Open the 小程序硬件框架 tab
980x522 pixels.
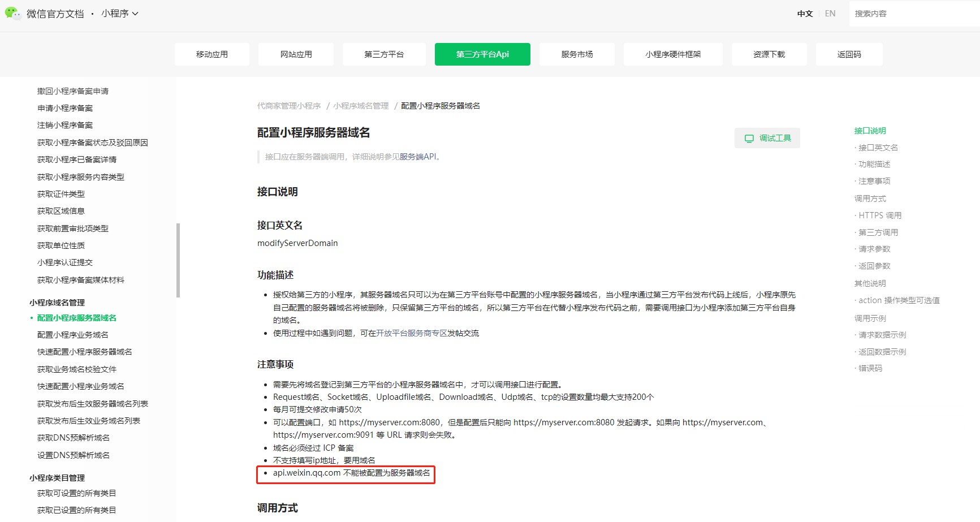tap(673, 54)
